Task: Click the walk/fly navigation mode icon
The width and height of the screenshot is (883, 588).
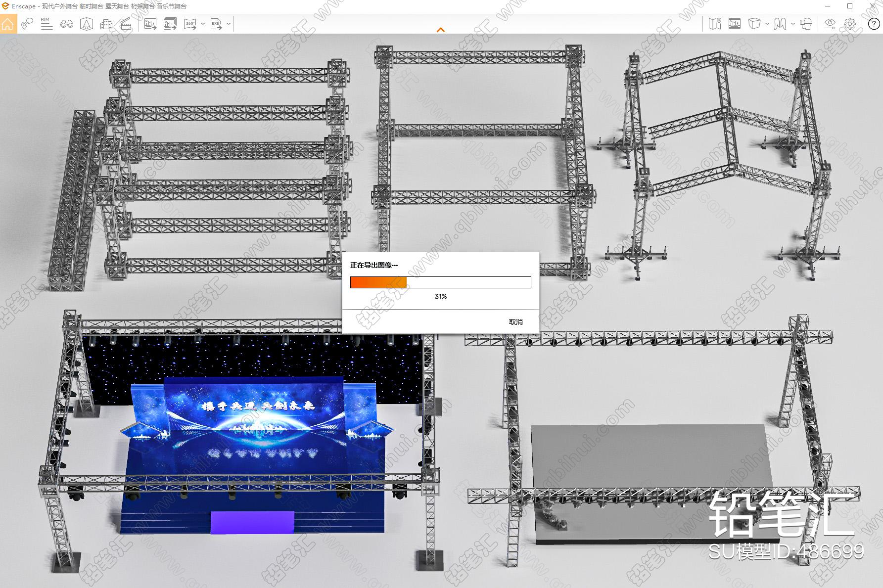Action: tap(780, 24)
